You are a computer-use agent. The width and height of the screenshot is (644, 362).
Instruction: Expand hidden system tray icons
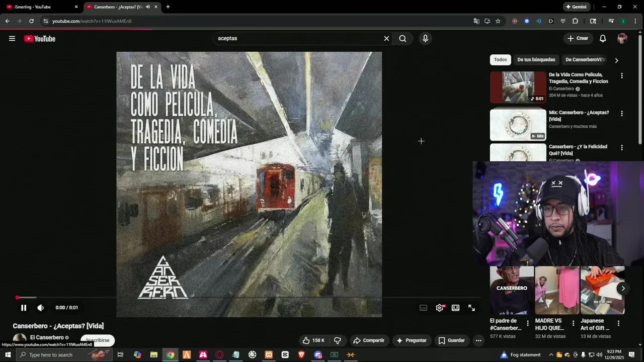click(x=551, y=355)
